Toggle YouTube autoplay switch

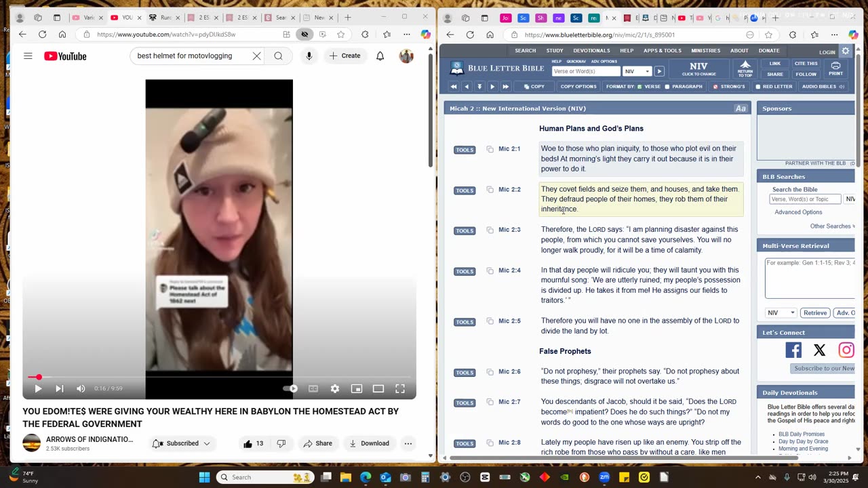pos(290,388)
